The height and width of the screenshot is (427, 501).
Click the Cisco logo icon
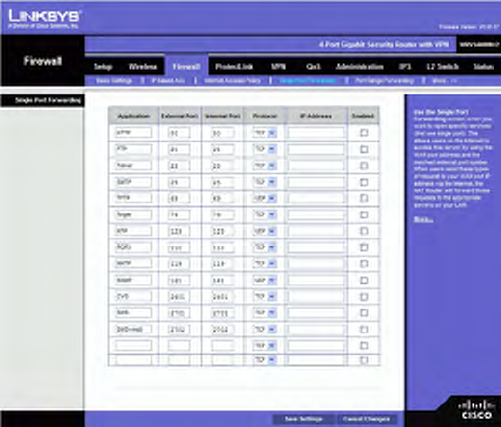[476, 410]
